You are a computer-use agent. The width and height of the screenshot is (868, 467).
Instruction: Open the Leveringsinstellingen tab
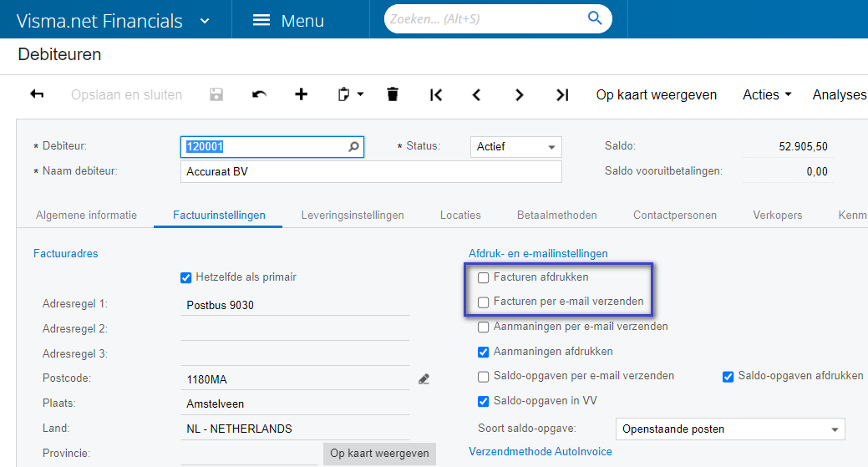click(x=353, y=216)
